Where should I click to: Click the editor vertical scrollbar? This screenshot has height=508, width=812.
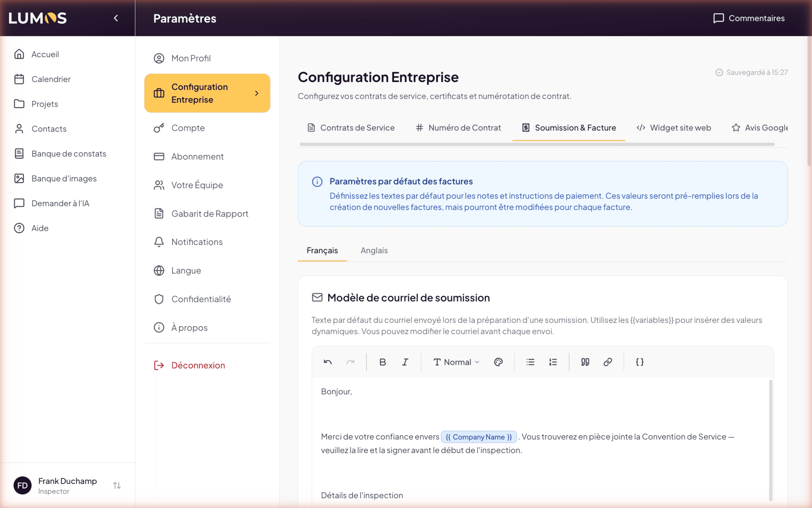[x=771, y=440]
